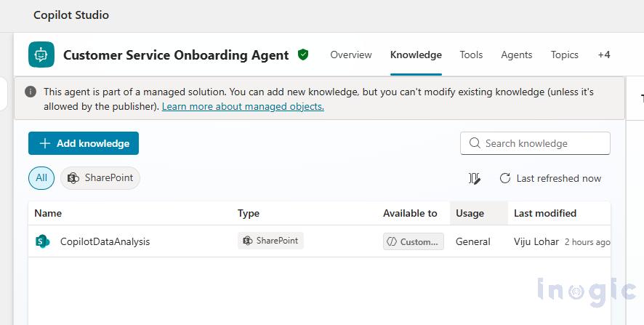The height and width of the screenshot is (325, 644).
Task: Sort by the Name column header
Action: (48, 213)
